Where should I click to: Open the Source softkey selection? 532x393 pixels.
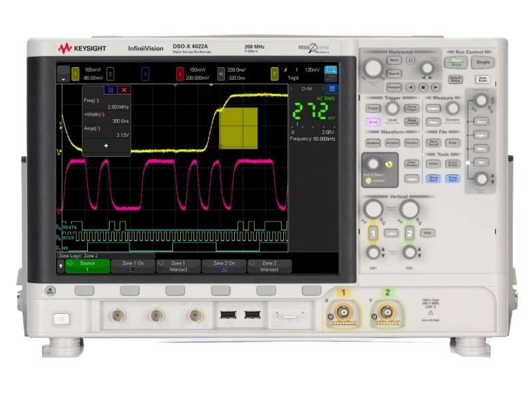pos(87,266)
